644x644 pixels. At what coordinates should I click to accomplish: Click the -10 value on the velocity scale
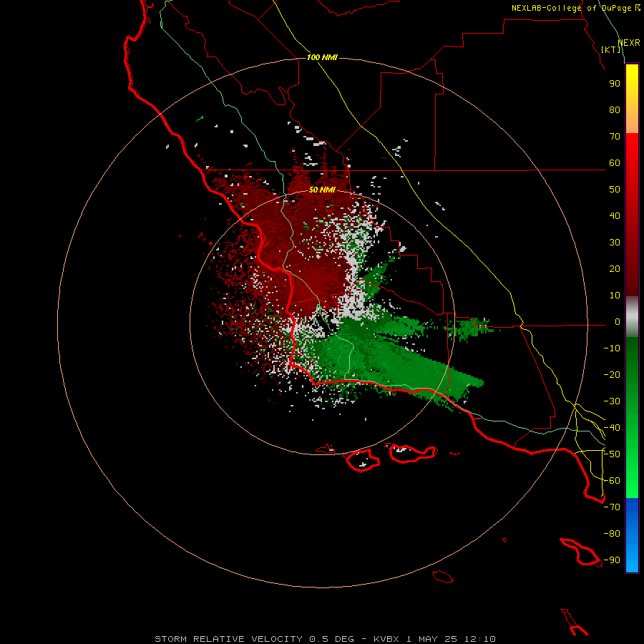[x=612, y=348]
